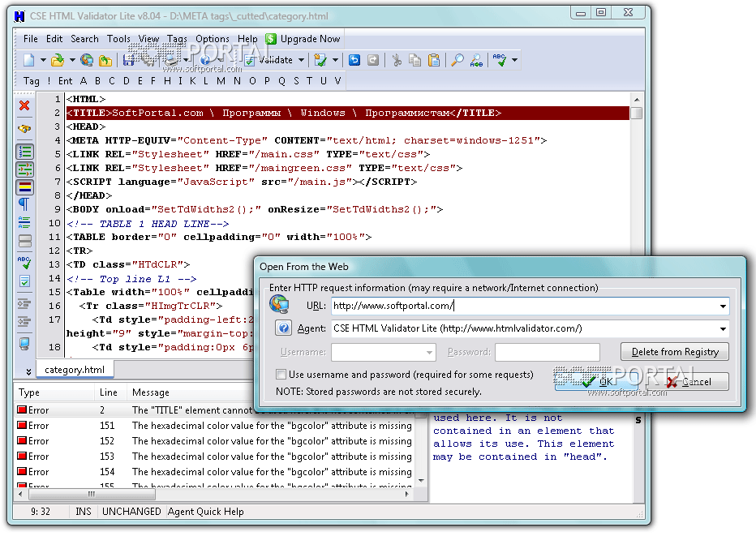Click the Upgrade Now dollar icon
Screen dimensions: 756x536
click(x=271, y=39)
